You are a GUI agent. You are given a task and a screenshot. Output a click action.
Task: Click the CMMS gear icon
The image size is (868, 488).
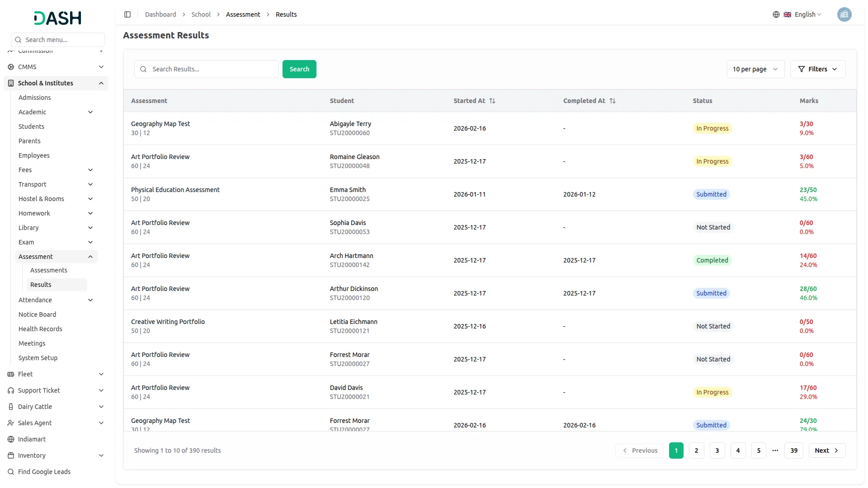click(x=11, y=67)
